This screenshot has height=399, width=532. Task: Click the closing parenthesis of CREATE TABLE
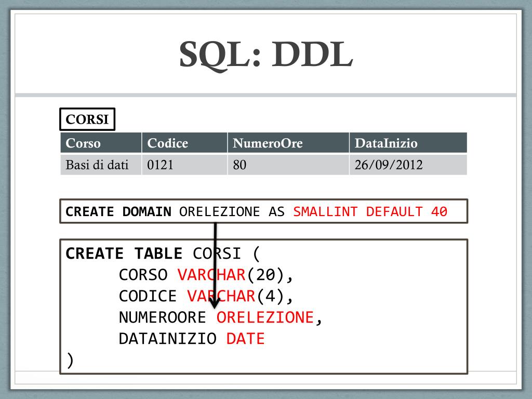point(70,361)
